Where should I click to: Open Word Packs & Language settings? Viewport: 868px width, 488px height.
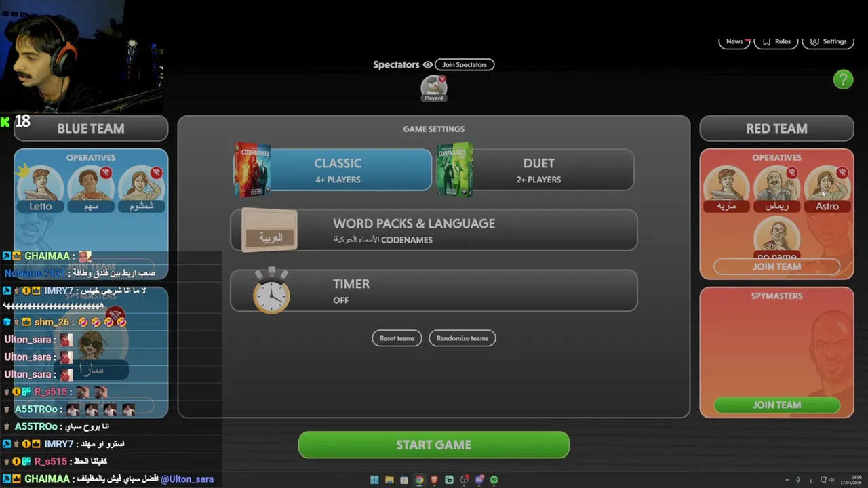434,230
